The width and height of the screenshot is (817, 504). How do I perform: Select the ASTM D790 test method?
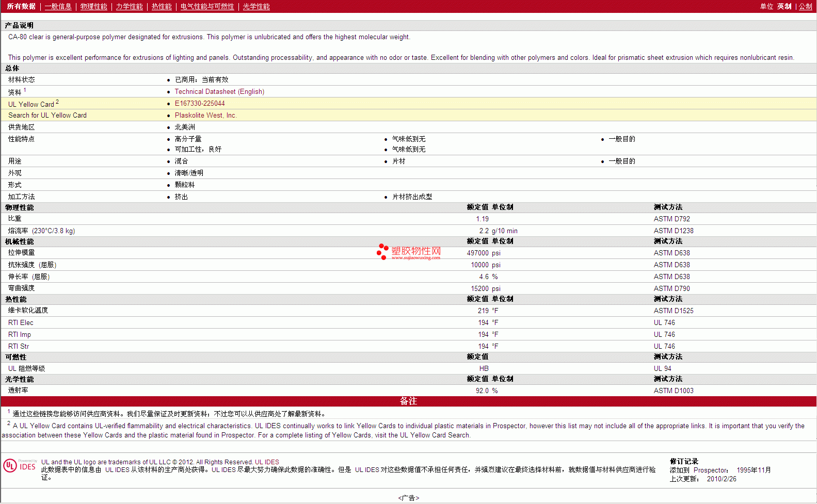tap(671, 288)
